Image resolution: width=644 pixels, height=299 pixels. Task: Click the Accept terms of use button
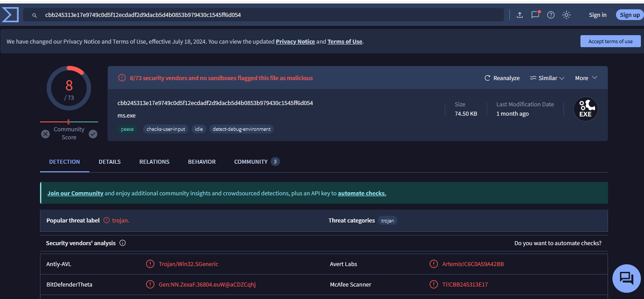click(x=610, y=41)
